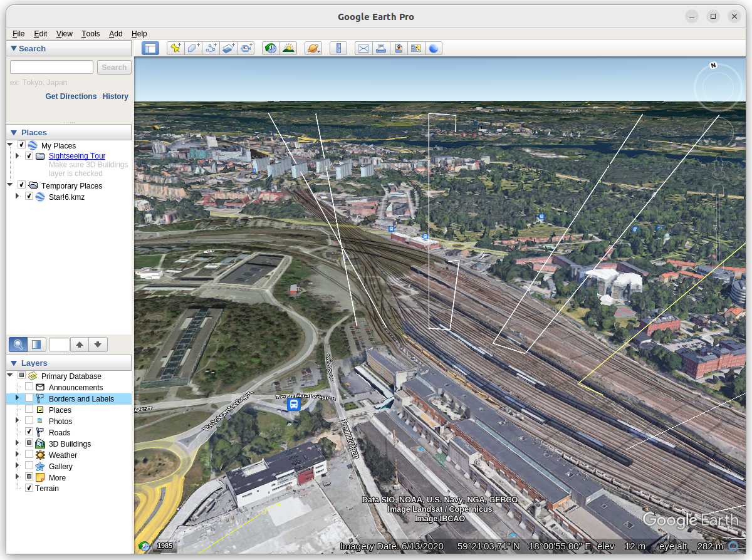752x560 pixels.
Task: Add a polygon from the toolbar
Action: (x=193, y=48)
